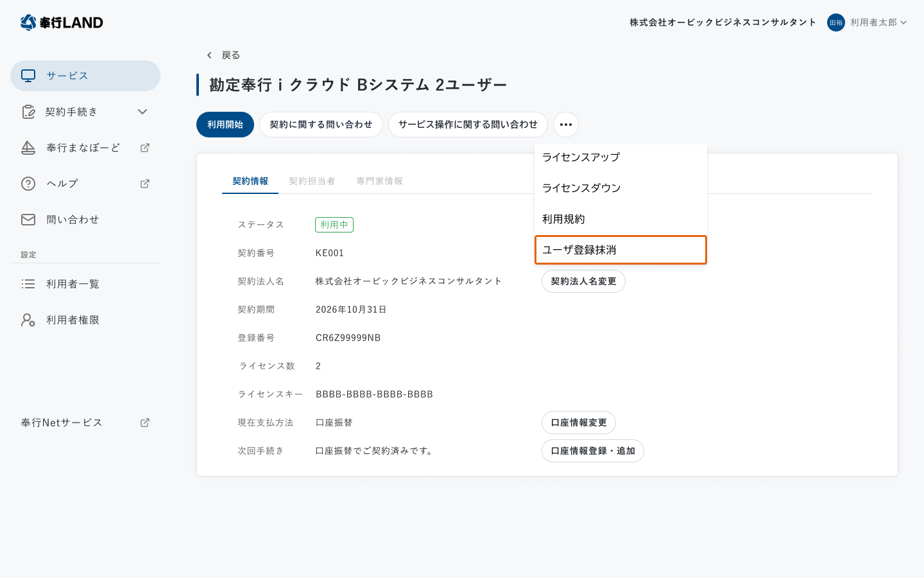924x578 pixels.
Task: Select ユーザ登録抹消 from the menu
Action: pyautogui.click(x=581, y=249)
